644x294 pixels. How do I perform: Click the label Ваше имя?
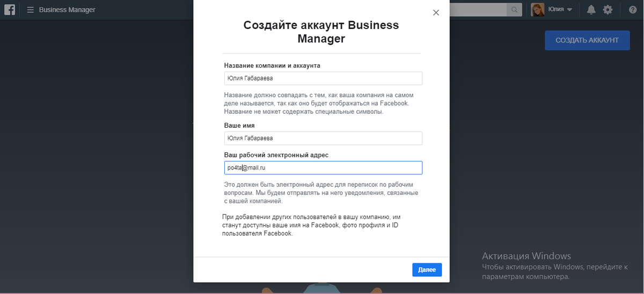(239, 126)
